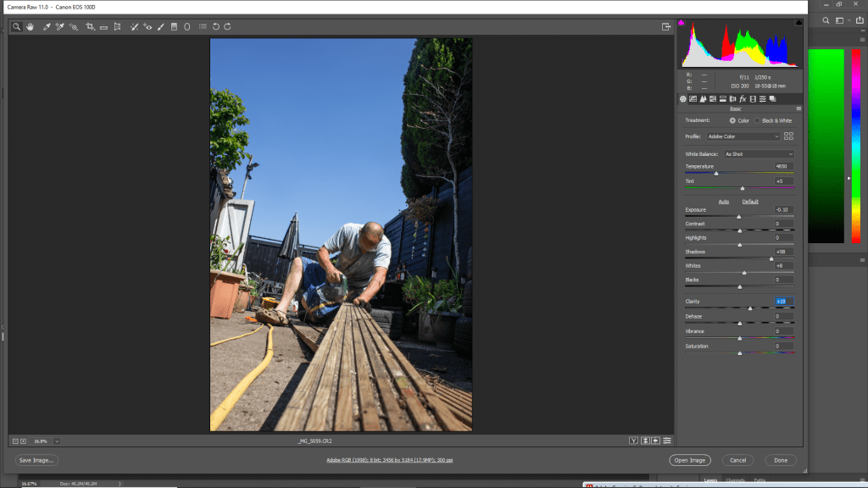Toggle full screen mode icon
The height and width of the screenshot is (488, 868).
(666, 27)
